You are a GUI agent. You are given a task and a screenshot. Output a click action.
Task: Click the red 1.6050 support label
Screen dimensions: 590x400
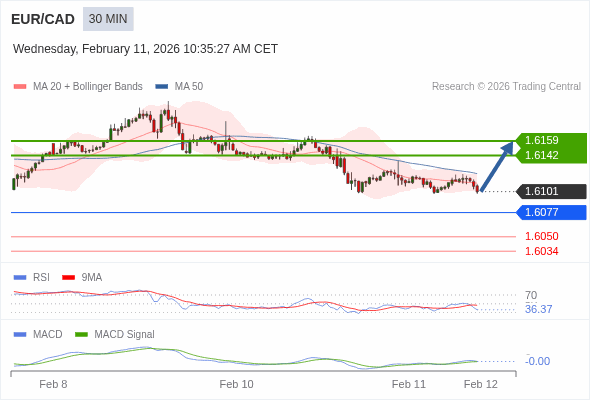pyautogui.click(x=541, y=236)
